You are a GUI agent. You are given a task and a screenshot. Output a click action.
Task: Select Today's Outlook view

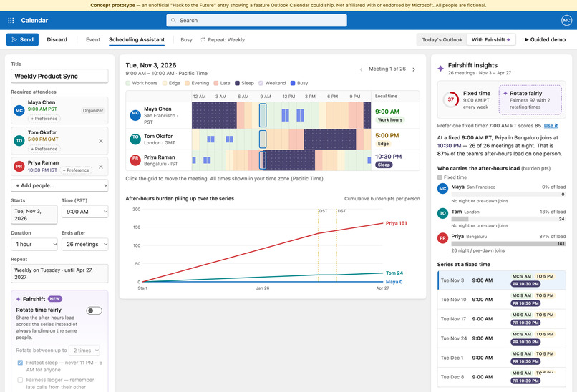[x=442, y=40]
